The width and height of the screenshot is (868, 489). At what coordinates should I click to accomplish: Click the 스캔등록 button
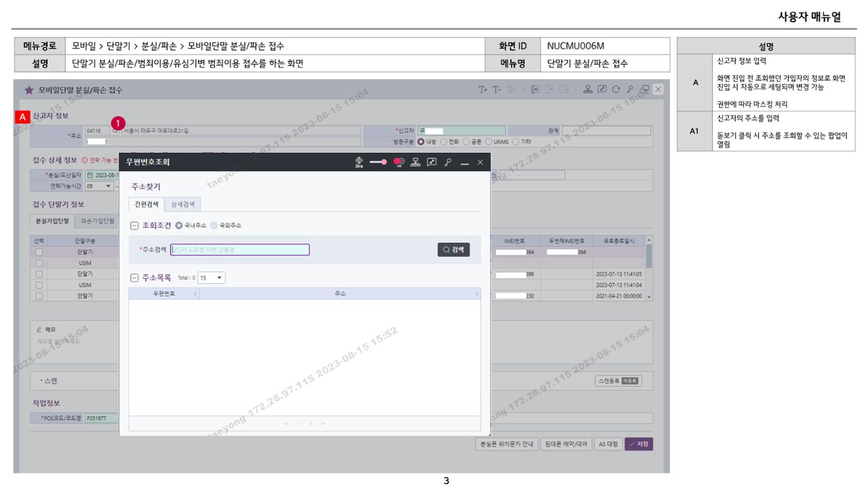click(618, 381)
